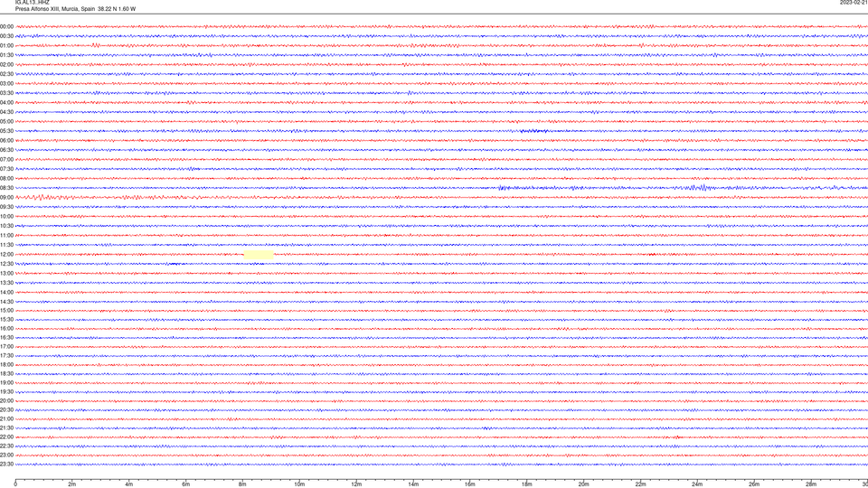This screenshot has width=868, height=488.
Task: Select the 08:30 row time label
Action: click(x=6, y=188)
